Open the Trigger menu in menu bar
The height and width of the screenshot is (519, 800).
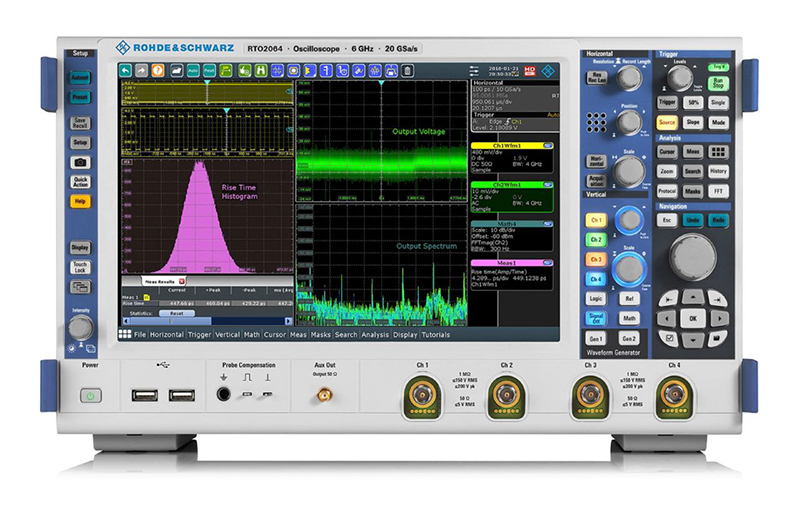[x=199, y=335]
